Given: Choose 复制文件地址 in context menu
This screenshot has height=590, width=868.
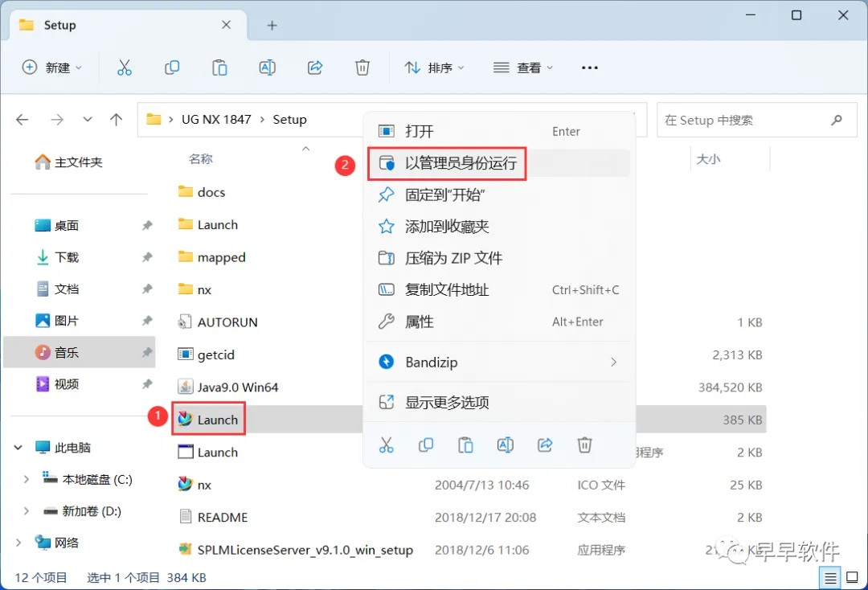Looking at the screenshot, I should [x=499, y=289].
